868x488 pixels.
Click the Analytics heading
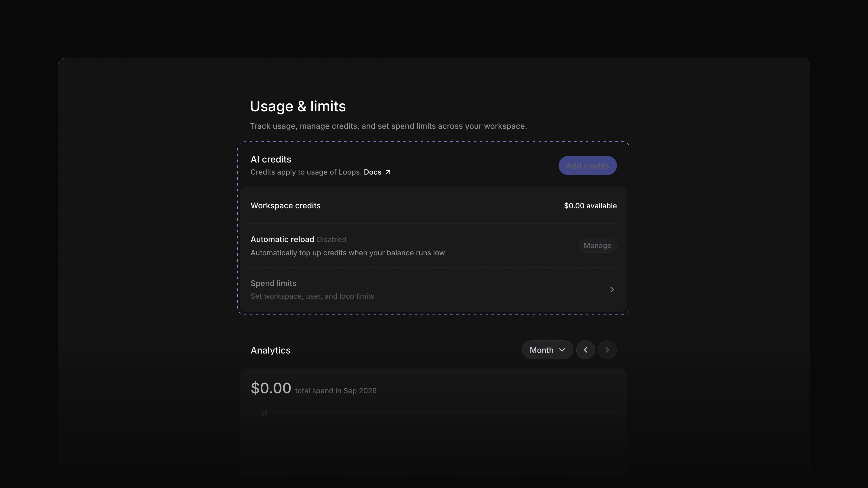[271, 350]
